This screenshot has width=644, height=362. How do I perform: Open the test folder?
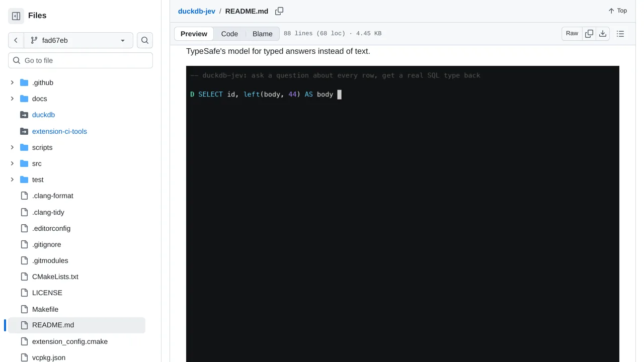pos(38,179)
